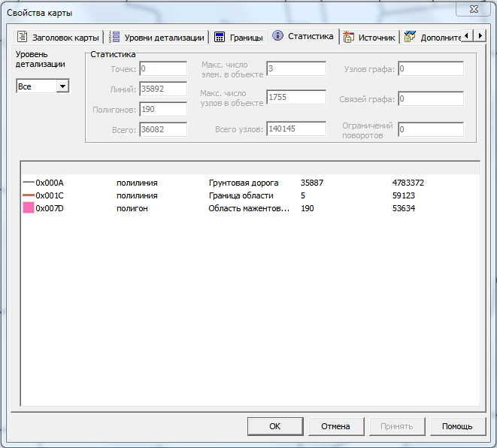Select the gray line icon for 0x000A
Screen dimensions: 497x448
(29, 183)
